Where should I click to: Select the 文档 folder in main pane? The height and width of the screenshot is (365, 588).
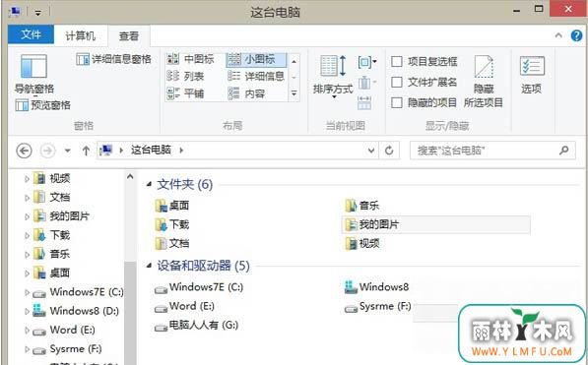172,244
